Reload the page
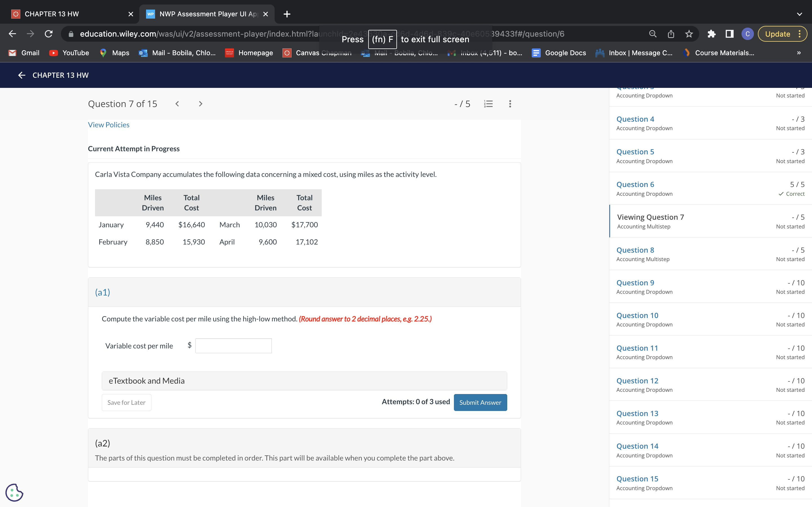812x507 pixels. pos(49,34)
